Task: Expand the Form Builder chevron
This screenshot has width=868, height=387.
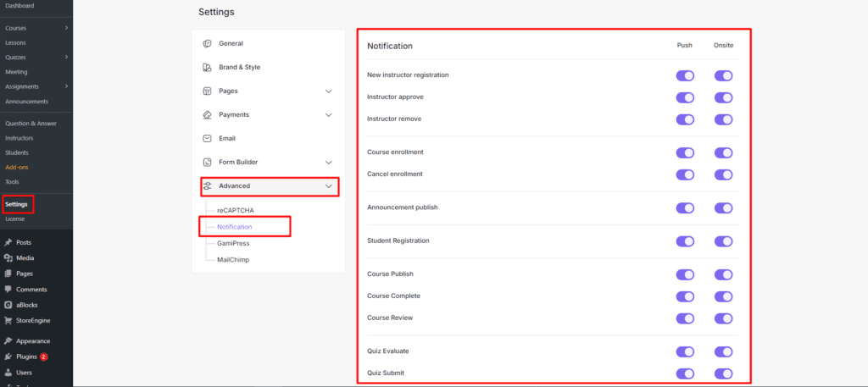Action: (x=328, y=163)
